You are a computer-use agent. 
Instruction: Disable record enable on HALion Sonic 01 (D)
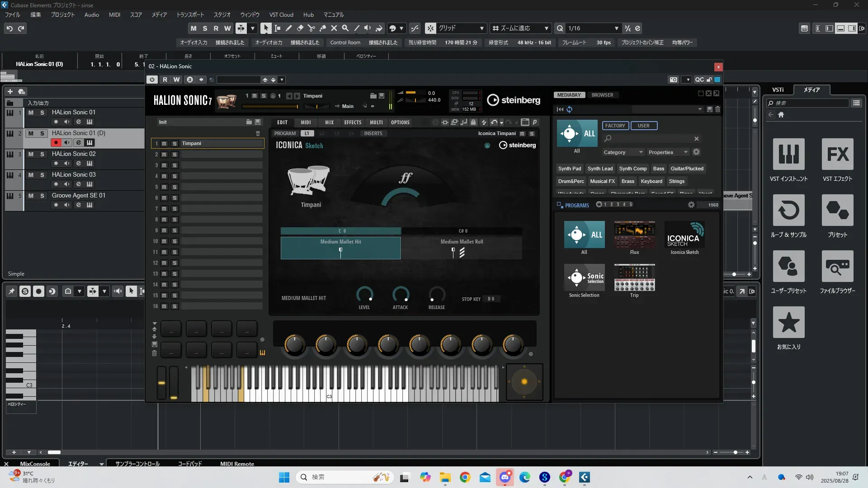click(56, 142)
